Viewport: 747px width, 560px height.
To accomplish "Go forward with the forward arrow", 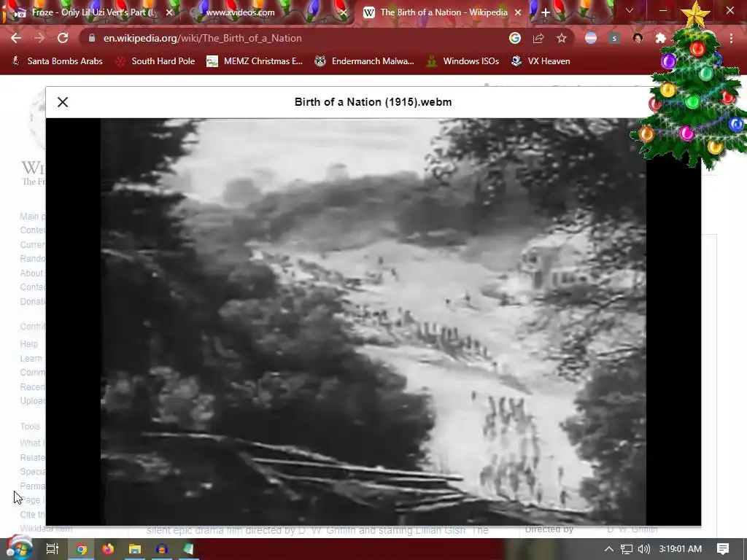I will 39,38.
